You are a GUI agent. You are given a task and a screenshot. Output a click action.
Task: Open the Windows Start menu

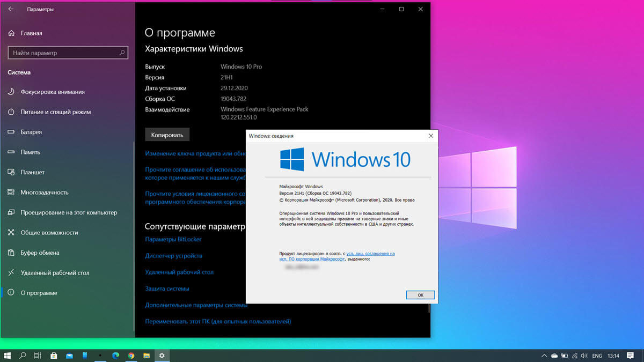8,356
